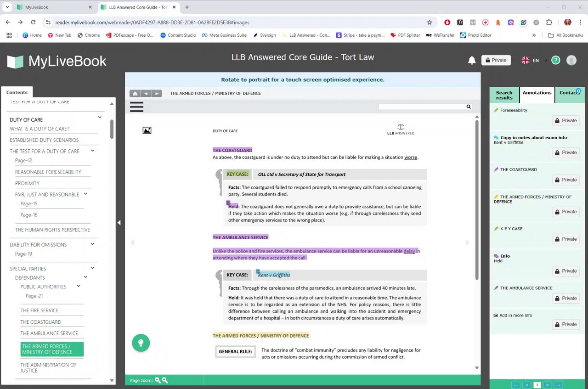The width and height of the screenshot is (588, 389).
Task: Bookmark this page with the star icon
Action: (x=430, y=22)
